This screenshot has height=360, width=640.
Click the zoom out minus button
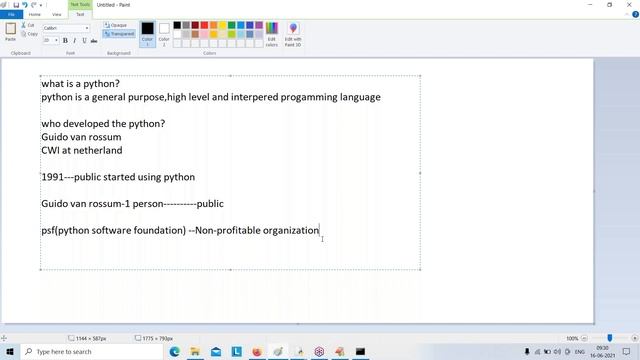click(584, 338)
